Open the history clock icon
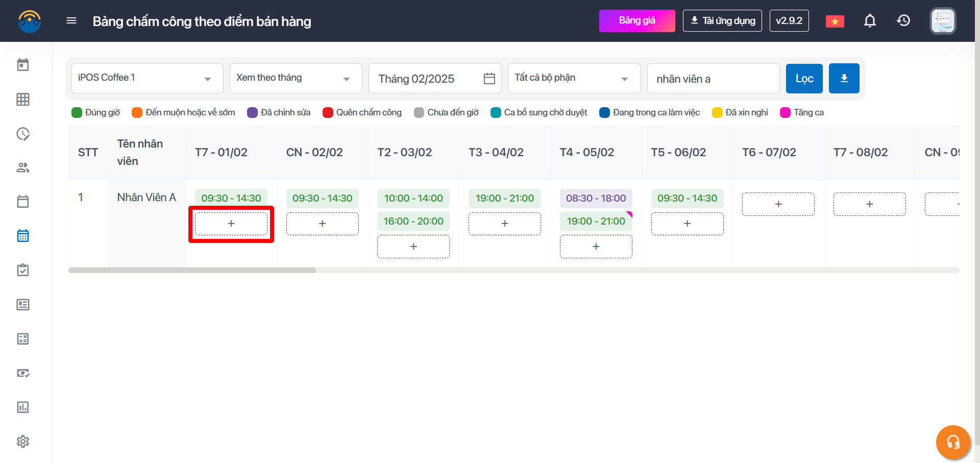The height and width of the screenshot is (463, 980). (903, 21)
